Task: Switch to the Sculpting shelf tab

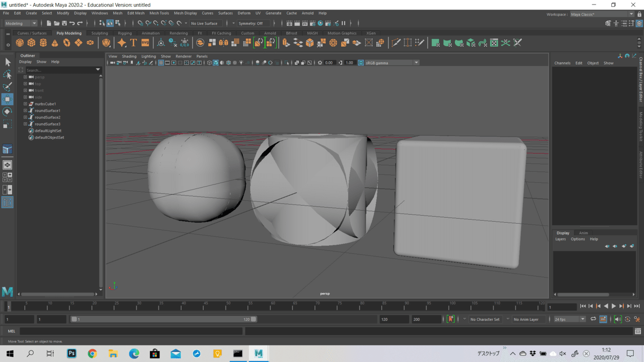Action: [x=100, y=33]
